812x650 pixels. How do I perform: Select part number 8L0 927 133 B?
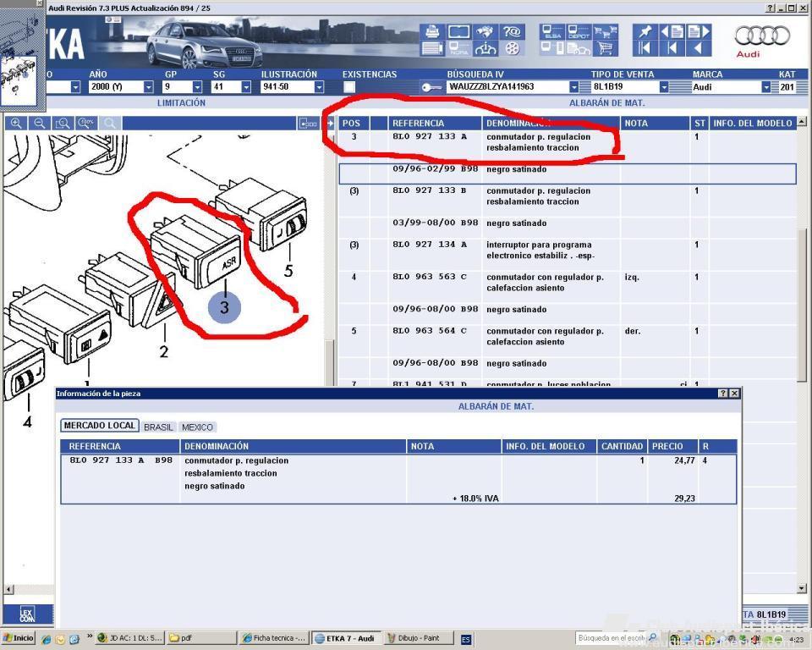(x=430, y=190)
